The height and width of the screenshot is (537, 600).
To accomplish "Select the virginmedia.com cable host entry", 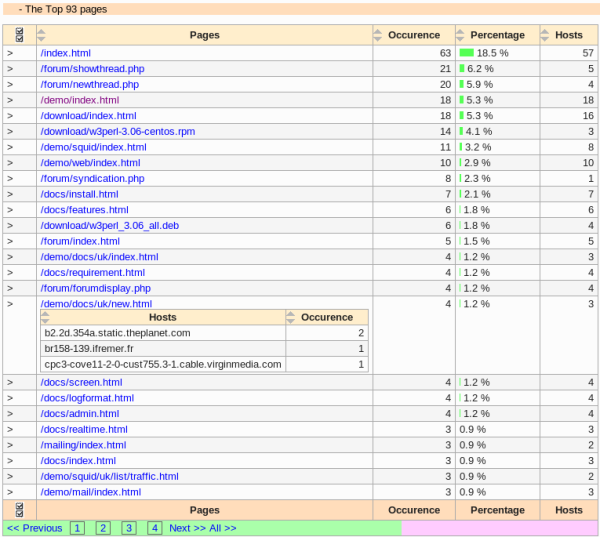I will click(x=163, y=364).
